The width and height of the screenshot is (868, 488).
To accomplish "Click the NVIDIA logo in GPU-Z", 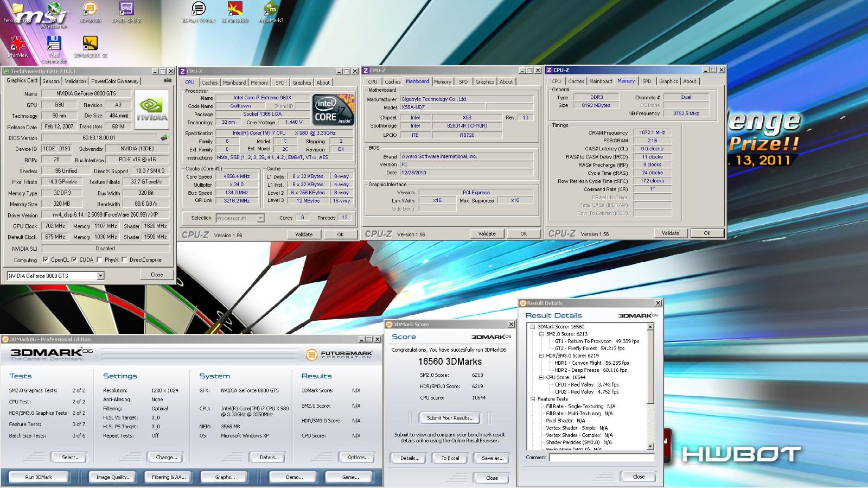I will (151, 109).
